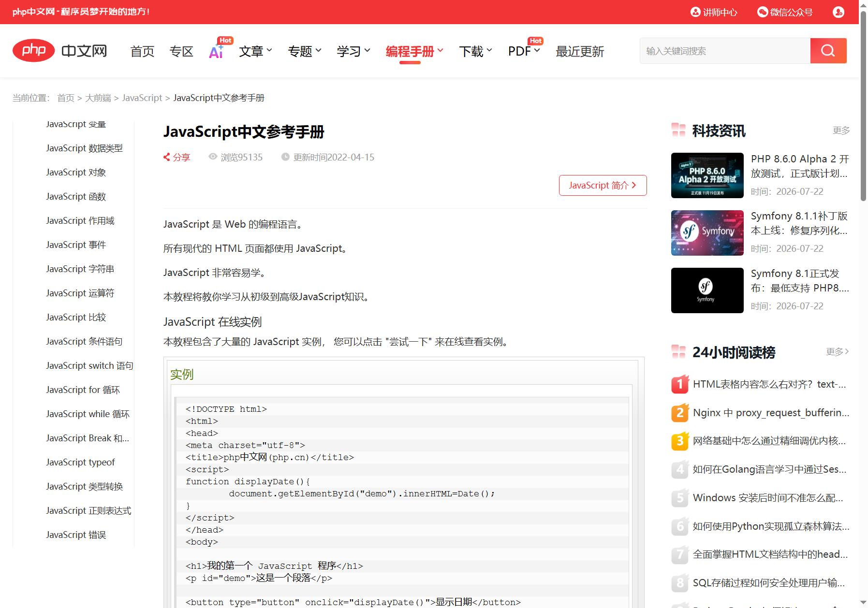Click rank 8 badge in 24小时阅读榜
This screenshot has width=868, height=608.
[680, 583]
